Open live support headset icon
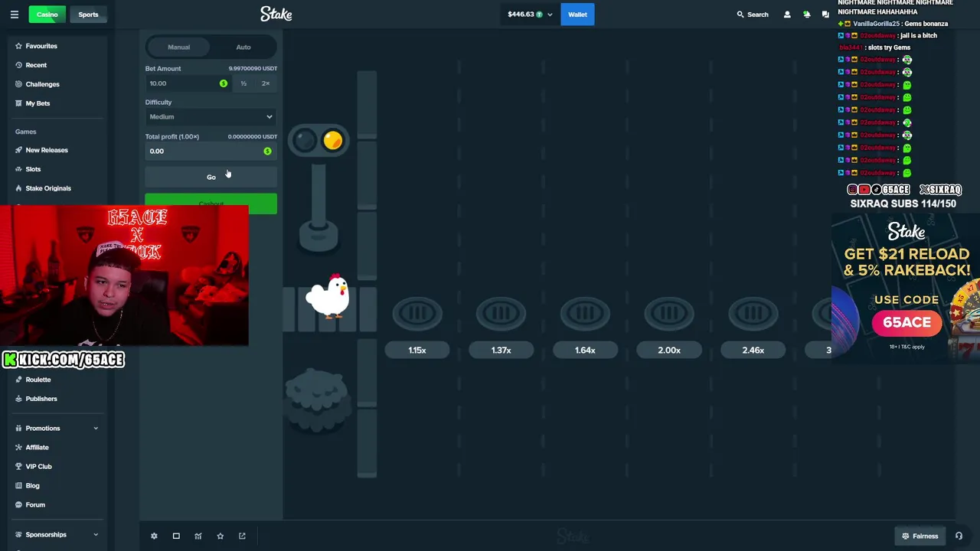 [x=959, y=536]
